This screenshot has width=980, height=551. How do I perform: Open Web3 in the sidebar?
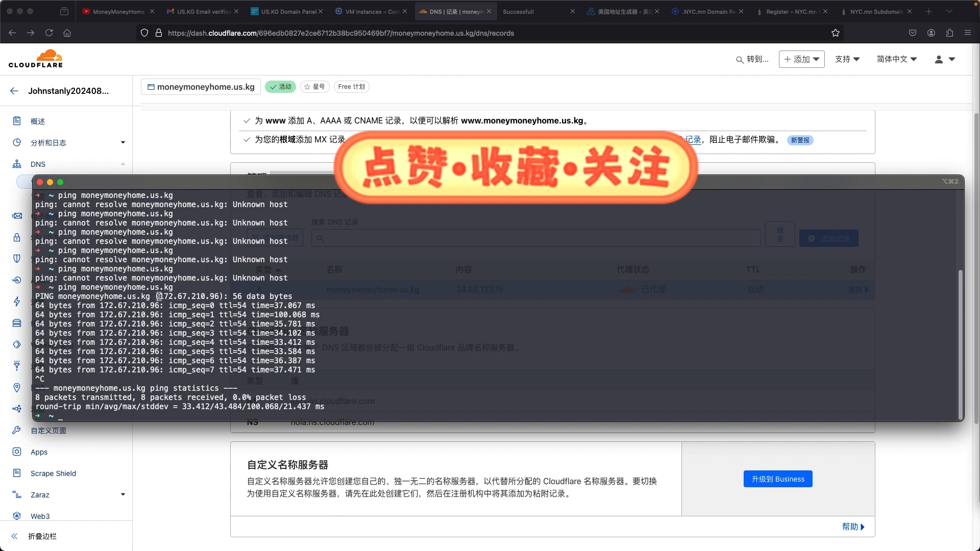point(40,516)
